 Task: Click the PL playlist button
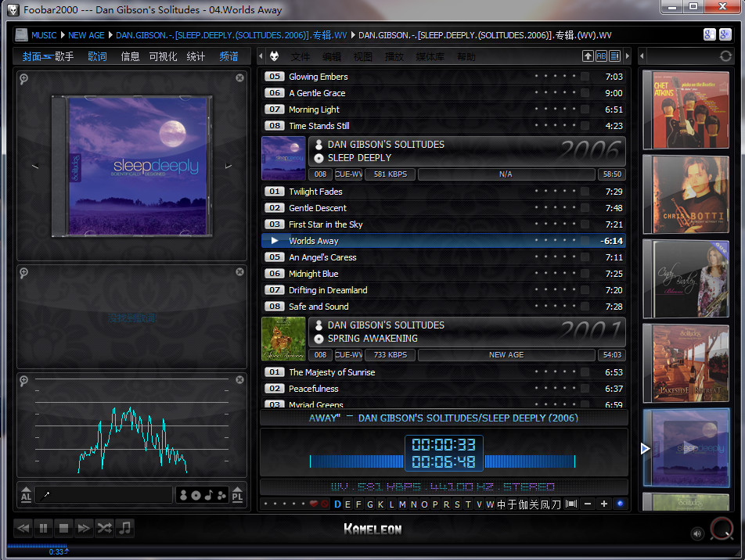237,495
